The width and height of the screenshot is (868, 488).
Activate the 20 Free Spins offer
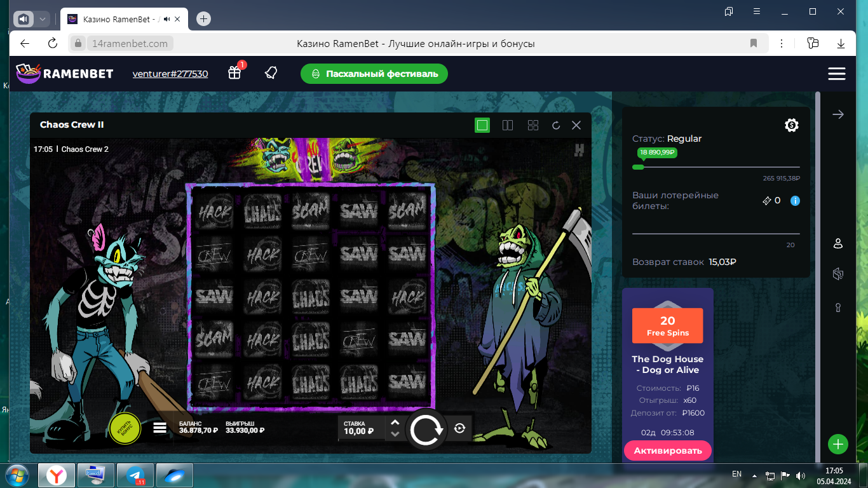click(668, 451)
